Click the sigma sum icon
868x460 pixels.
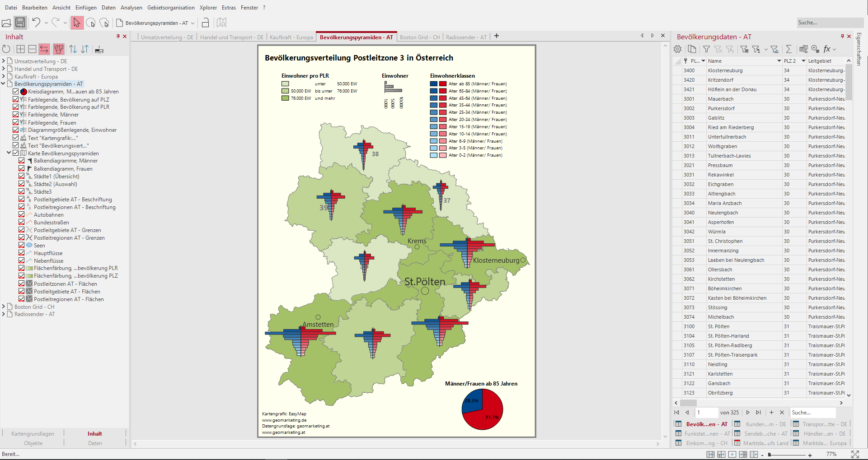tap(789, 49)
